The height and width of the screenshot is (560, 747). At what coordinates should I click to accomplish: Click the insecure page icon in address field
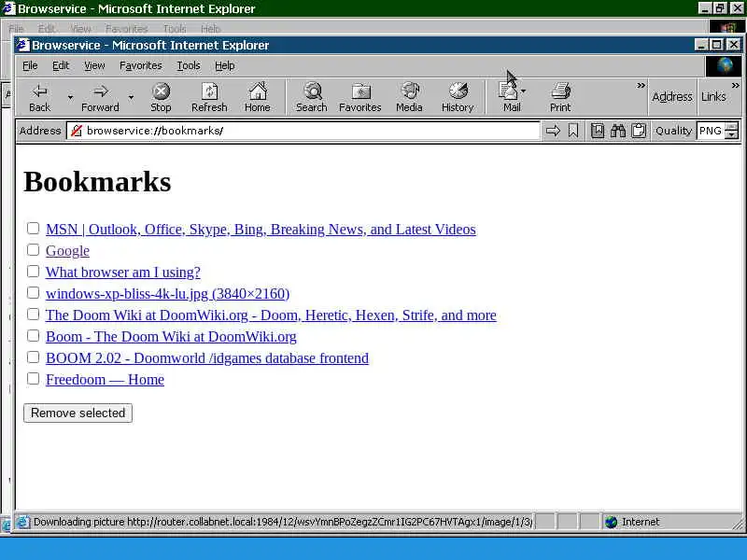(77, 131)
